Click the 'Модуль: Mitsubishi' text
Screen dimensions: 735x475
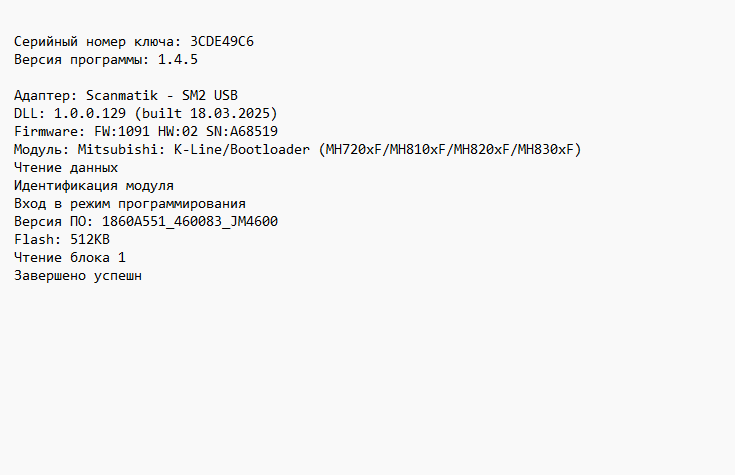pyautogui.click(x=88, y=150)
